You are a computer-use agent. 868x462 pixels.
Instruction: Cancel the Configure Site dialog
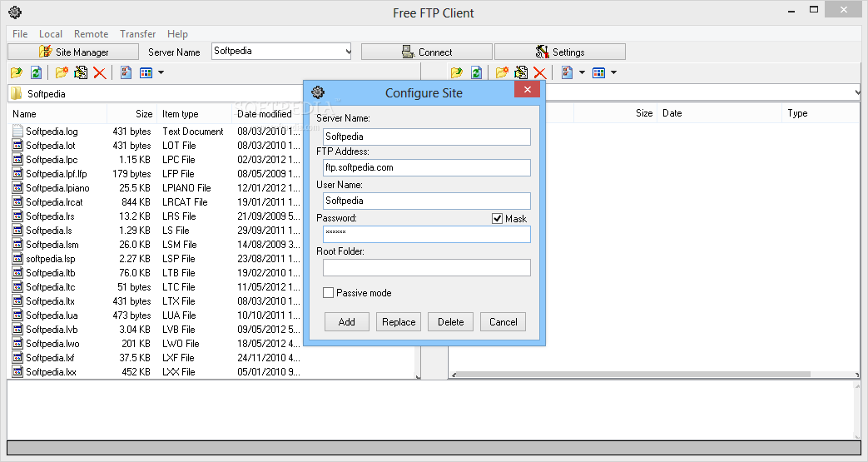pyautogui.click(x=503, y=322)
